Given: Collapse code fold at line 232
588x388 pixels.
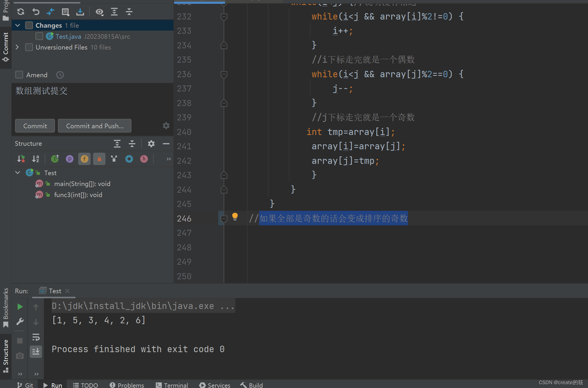Looking at the screenshot, I should [224, 17].
